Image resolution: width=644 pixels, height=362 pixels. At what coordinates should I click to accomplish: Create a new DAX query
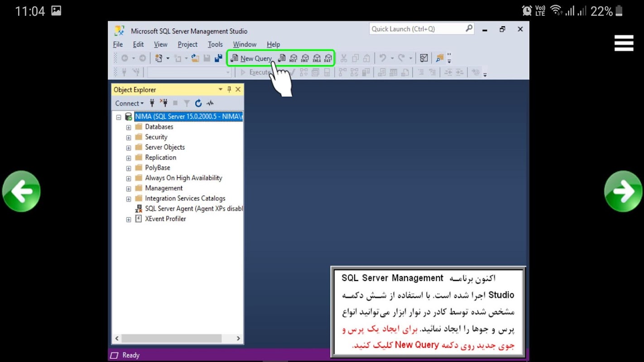tap(328, 58)
